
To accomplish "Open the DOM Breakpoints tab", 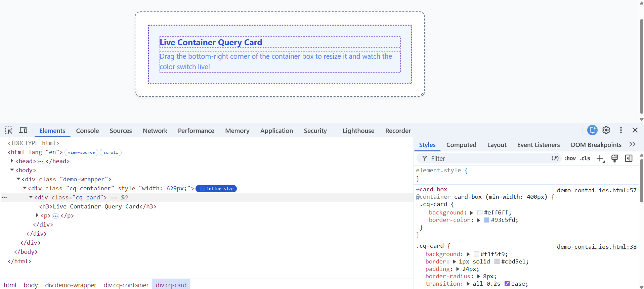I will coord(596,145).
